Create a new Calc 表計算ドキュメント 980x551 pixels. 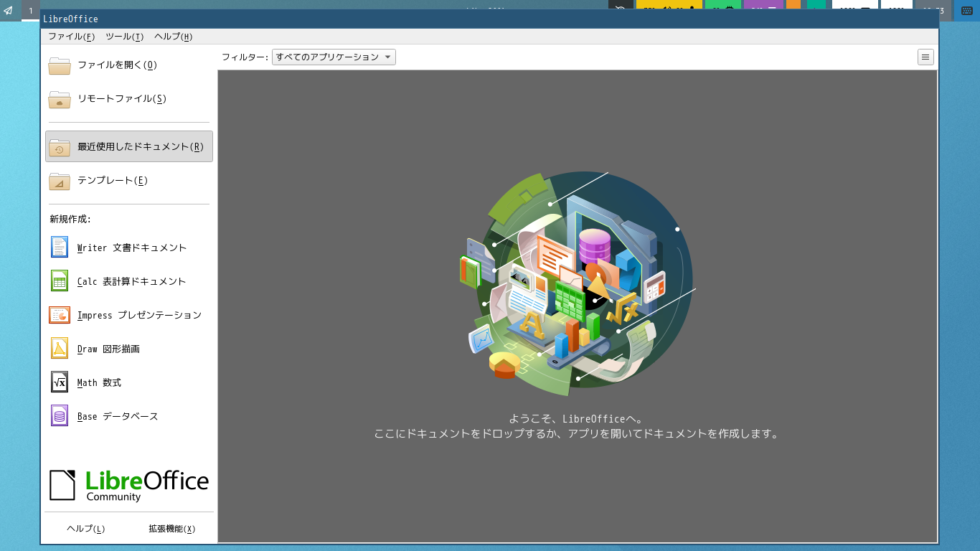[x=129, y=281]
